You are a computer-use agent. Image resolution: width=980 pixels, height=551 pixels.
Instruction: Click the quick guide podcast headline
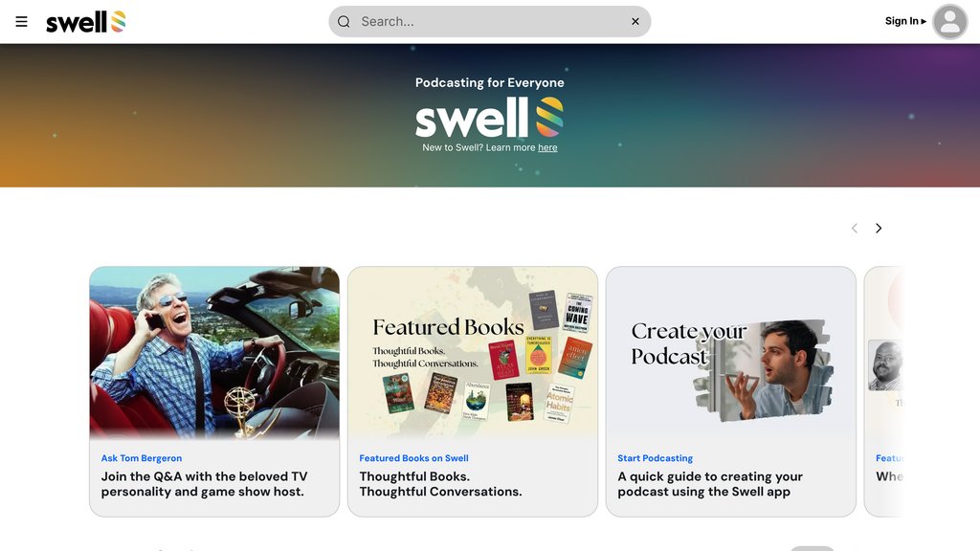point(710,484)
